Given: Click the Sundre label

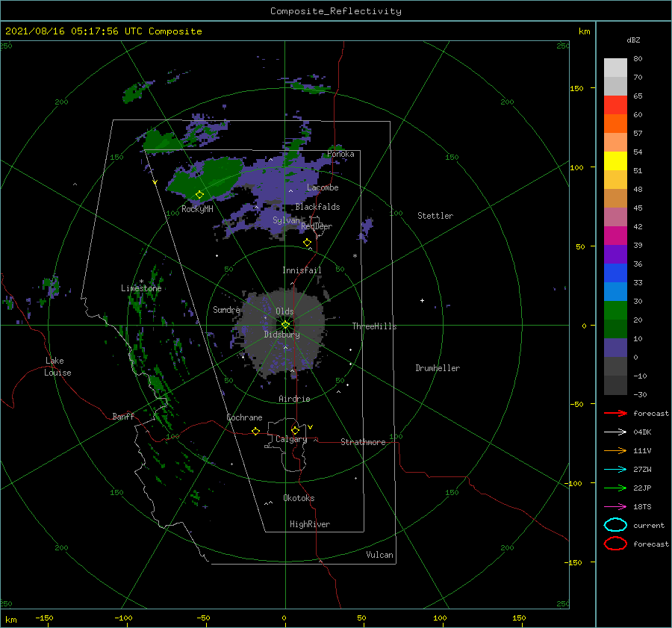Looking at the screenshot, I should coord(226,309).
